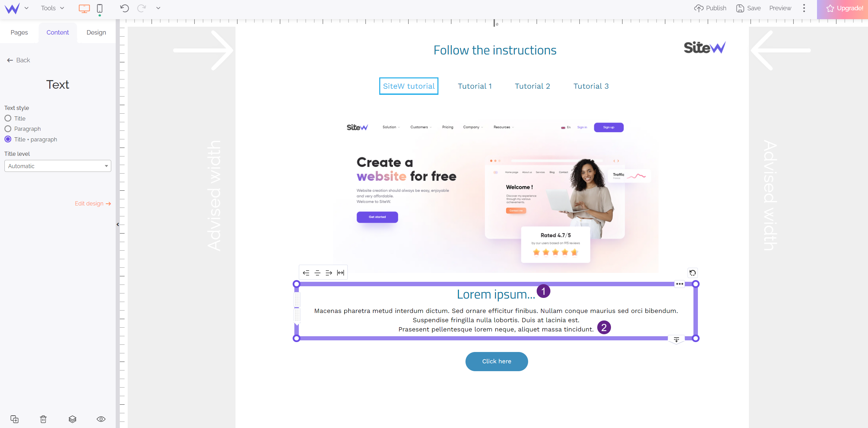
Task: Click the layers stack icon
Action: [73, 419]
